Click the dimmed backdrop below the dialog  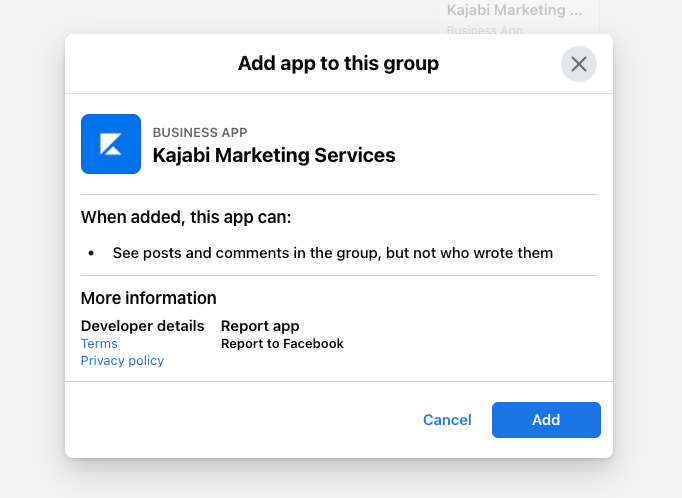click(x=339, y=478)
